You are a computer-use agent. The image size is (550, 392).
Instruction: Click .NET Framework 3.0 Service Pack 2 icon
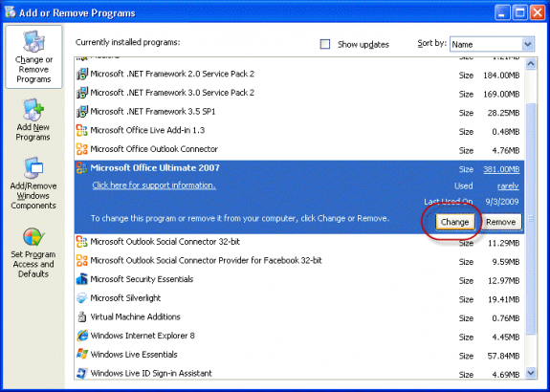(x=82, y=93)
